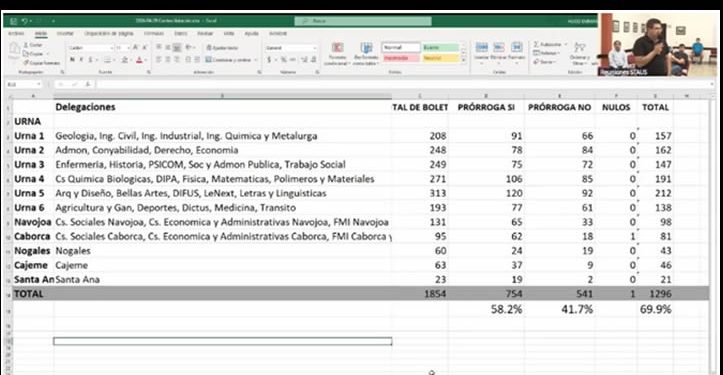Click the Buscar search box
Viewport: 723px width, 375px height.
[363, 21]
